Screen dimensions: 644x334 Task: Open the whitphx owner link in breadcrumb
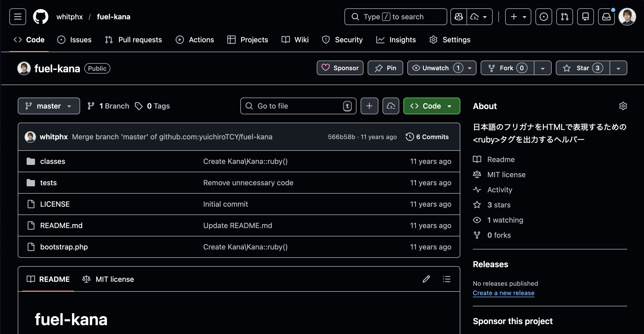70,17
